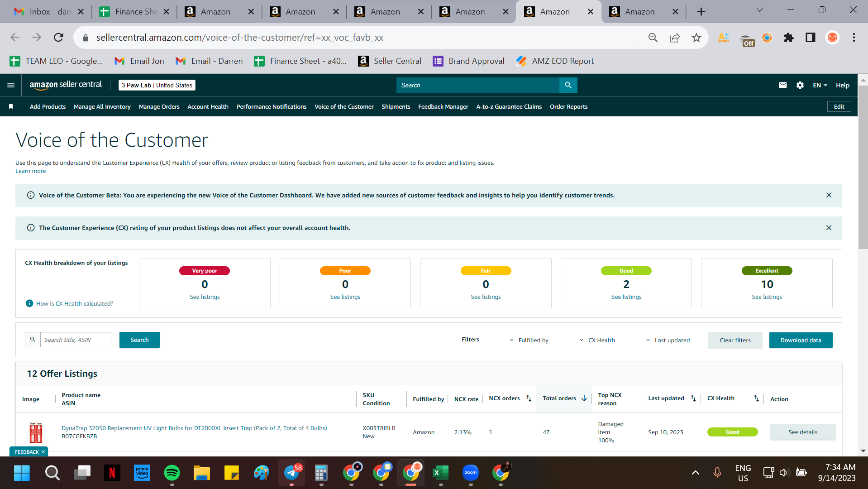
Task: Open Manage Orders menu item
Action: click(x=159, y=106)
